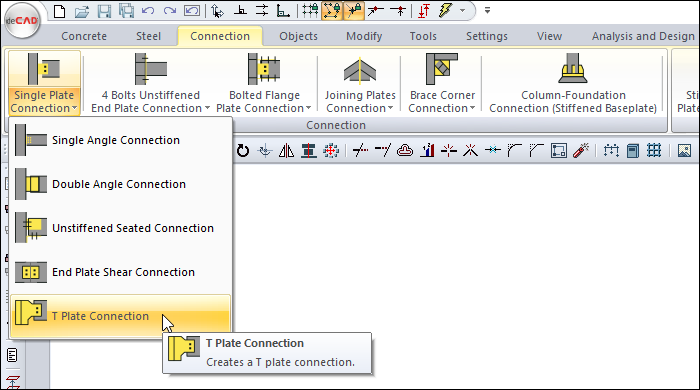Choose Unstiffened Seated Connection
Image resolution: width=700 pixels, height=390 pixels.
click(121, 228)
